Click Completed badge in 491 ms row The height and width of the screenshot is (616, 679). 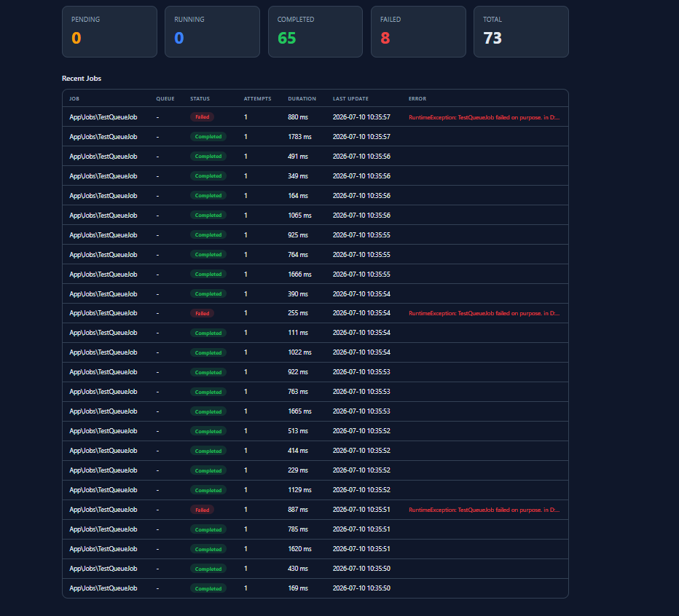[208, 157]
